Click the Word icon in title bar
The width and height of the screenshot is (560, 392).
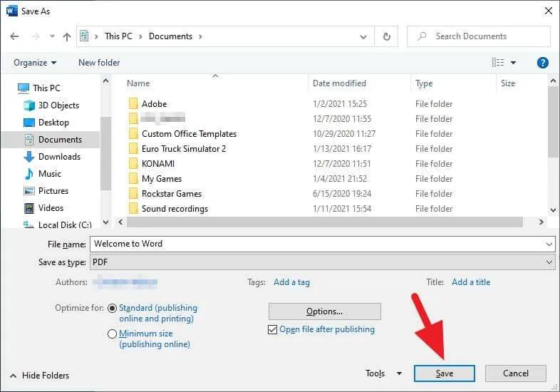12,11
